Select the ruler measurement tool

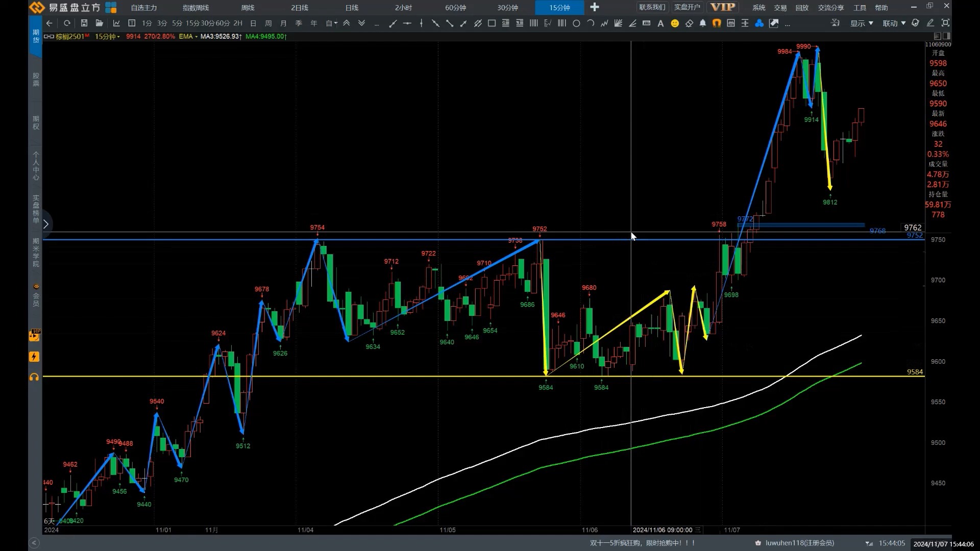[646, 23]
